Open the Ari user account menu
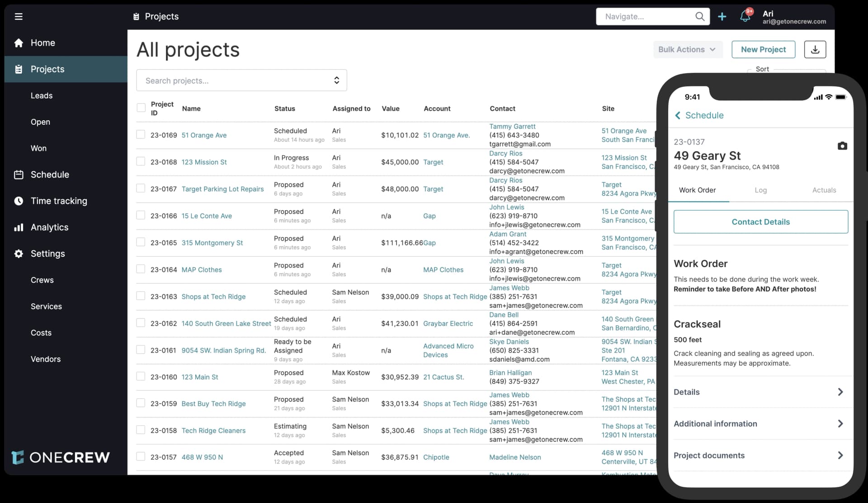This screenshot has width=868, height=503. click(794, 17)
